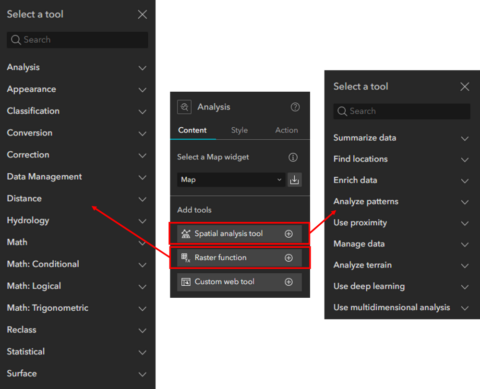Click plus icon on Custom web tool
The width and height of the screenshot is (480, 389).
click(x=289, y=282)
